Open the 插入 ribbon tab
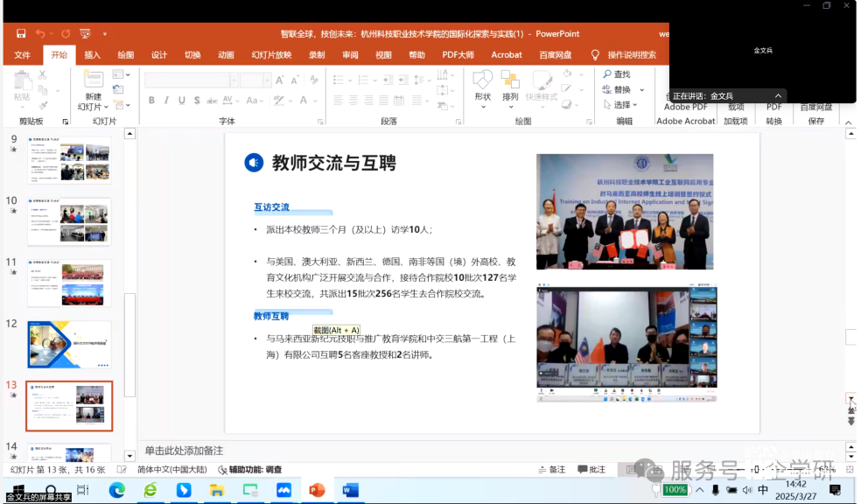The height and width of the screenshot is (504, 861). 92,55
